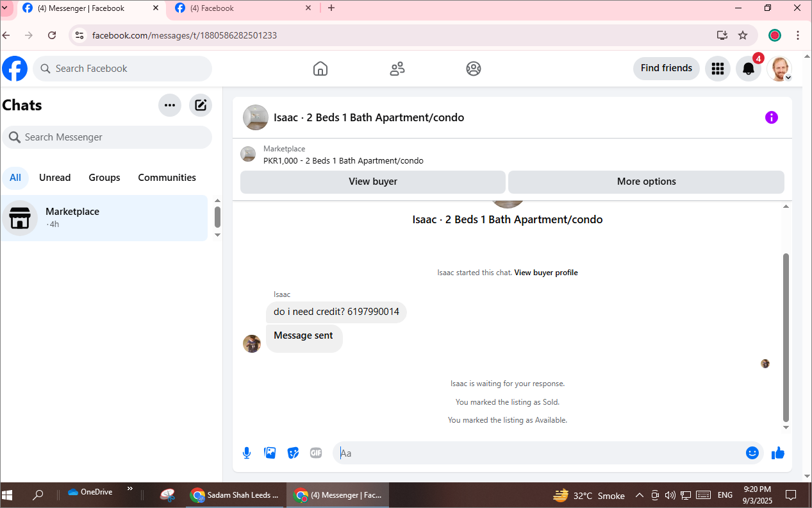Click the Find friends button
This screenshot has height=508, width=812.
[667, 68]
